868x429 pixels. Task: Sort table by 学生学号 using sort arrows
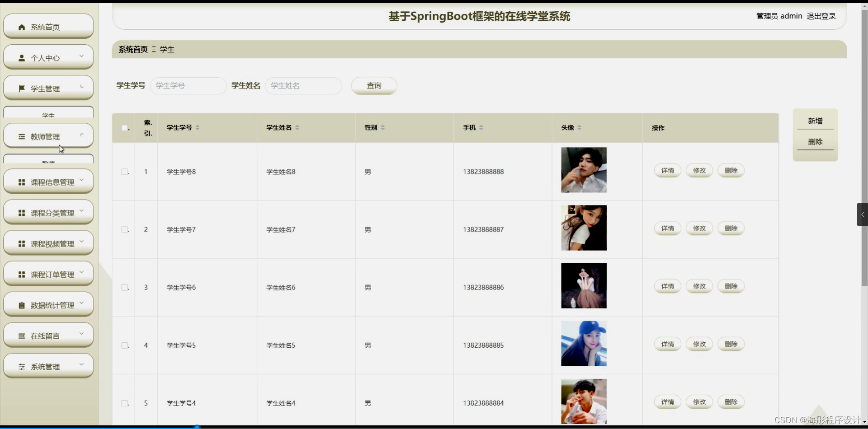(198, 127)
